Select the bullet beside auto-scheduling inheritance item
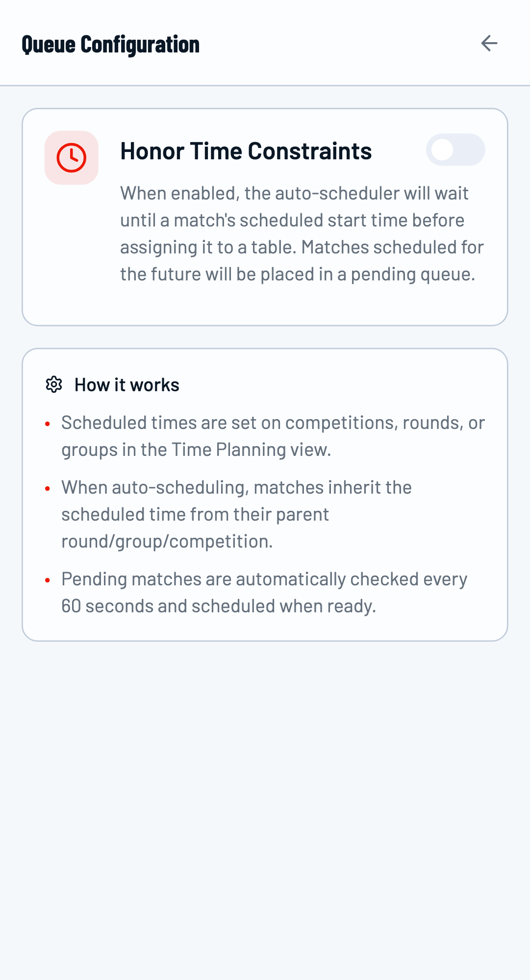The image size is (530, 980). click(x=48, y=488)
